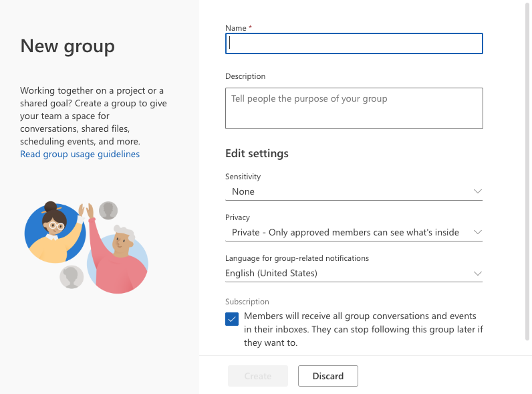This screenshot has width=532, height=394.
Task: Open the Language for group-related notifications dropdown
Action: [354, 274]
